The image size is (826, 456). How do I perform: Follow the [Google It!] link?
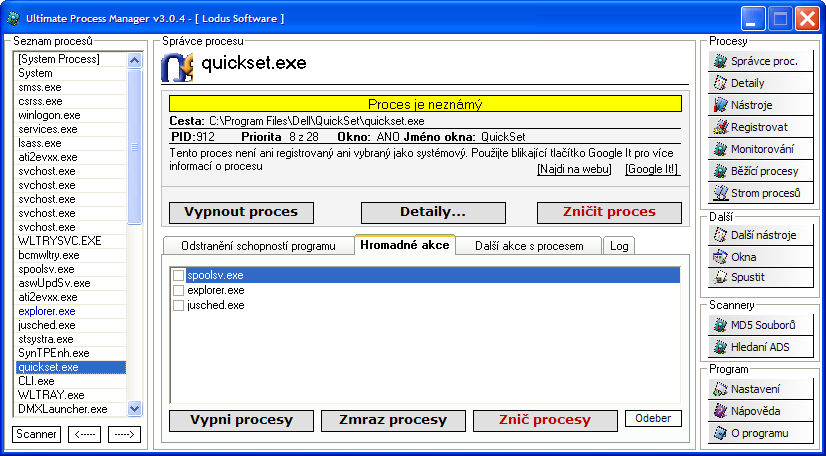click(x=652, y=170)
